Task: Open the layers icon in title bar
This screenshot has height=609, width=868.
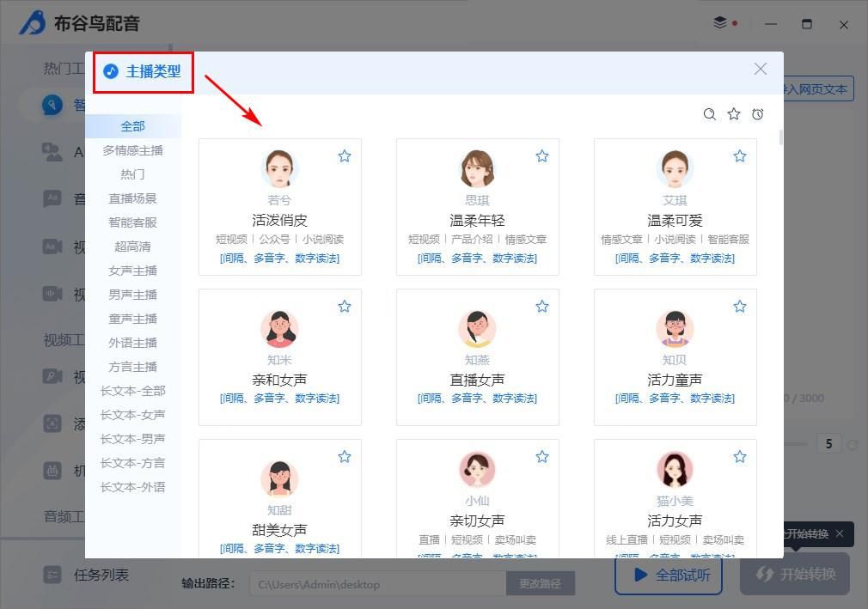Action: pyautogui.click(x=719, y=22)
